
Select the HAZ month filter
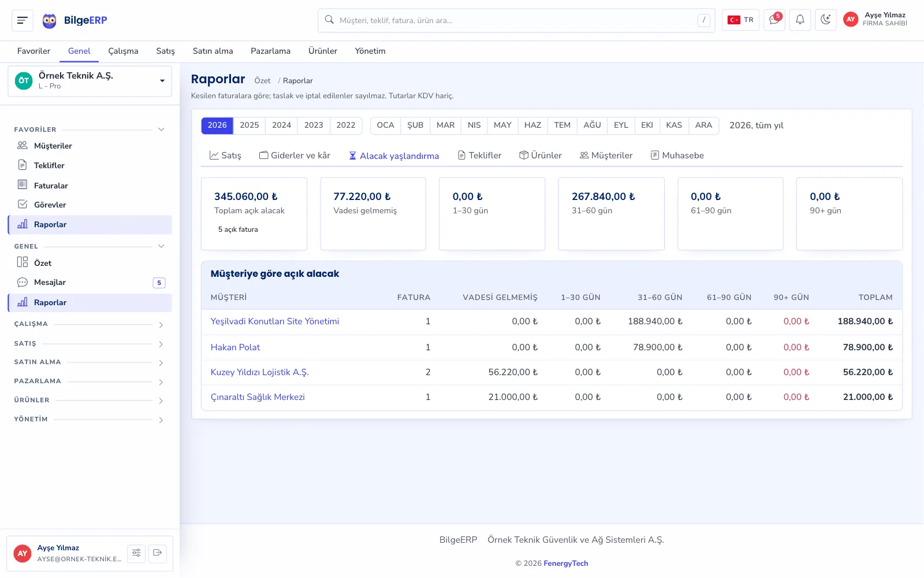click(x=532, y=125)
